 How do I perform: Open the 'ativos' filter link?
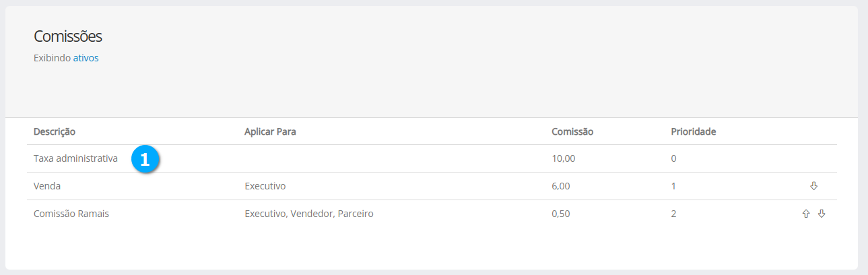(86, 58)
